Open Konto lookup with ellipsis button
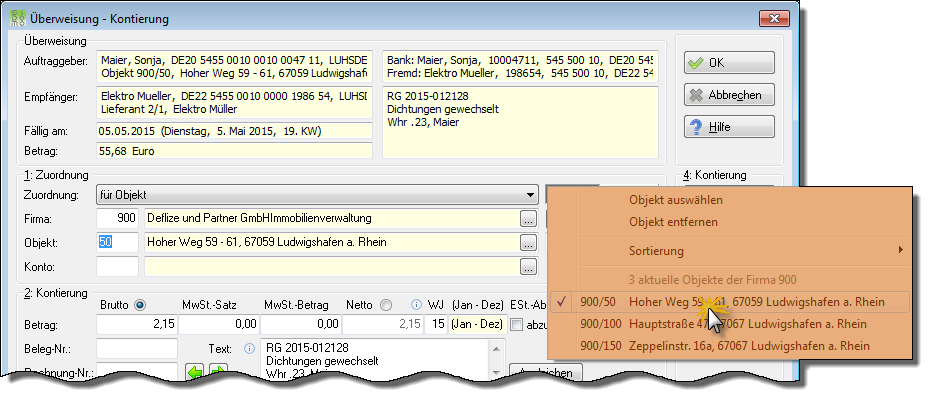This screenshot has width=928, height=398. [529, 267]
